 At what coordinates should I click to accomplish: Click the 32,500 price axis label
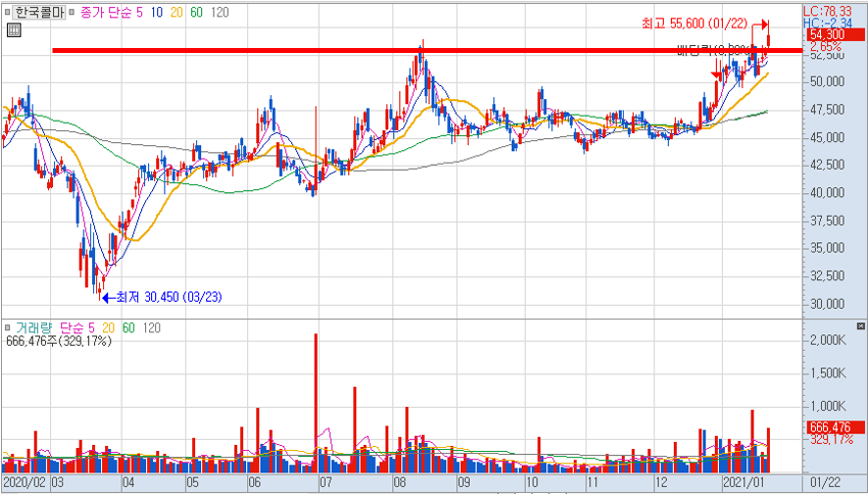829,276
